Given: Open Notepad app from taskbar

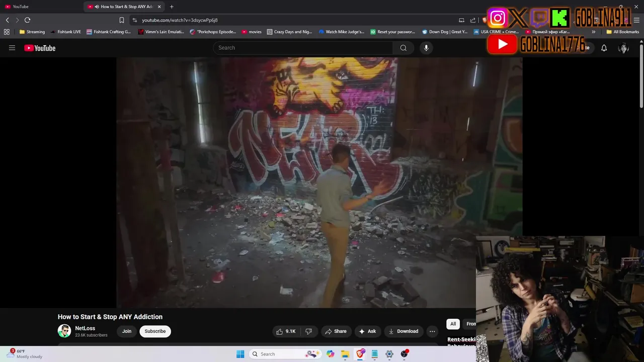Looking at the screenshot, I should [374, 354].
